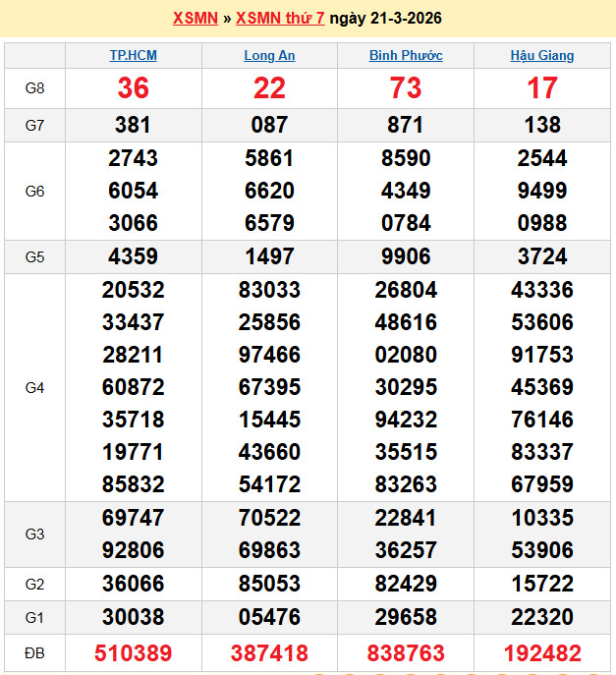Click the red G8 number 36
This screenshot has width=616, height=675.
click(x=133, y=88)
